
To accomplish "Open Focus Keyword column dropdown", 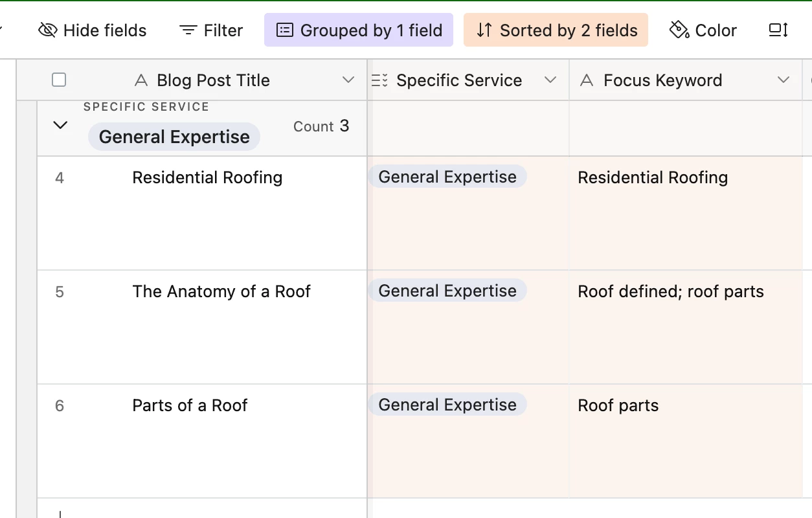I will [784, 80].
